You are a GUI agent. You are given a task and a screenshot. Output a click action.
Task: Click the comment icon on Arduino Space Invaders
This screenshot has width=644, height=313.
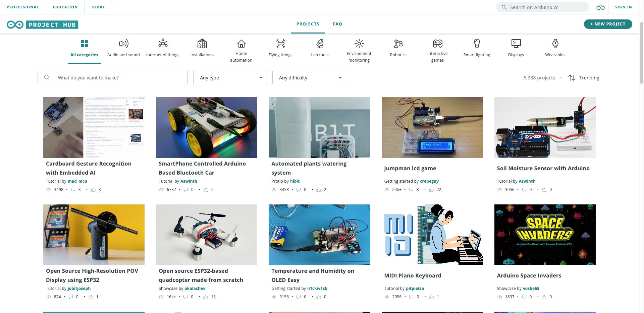(524, 297)
